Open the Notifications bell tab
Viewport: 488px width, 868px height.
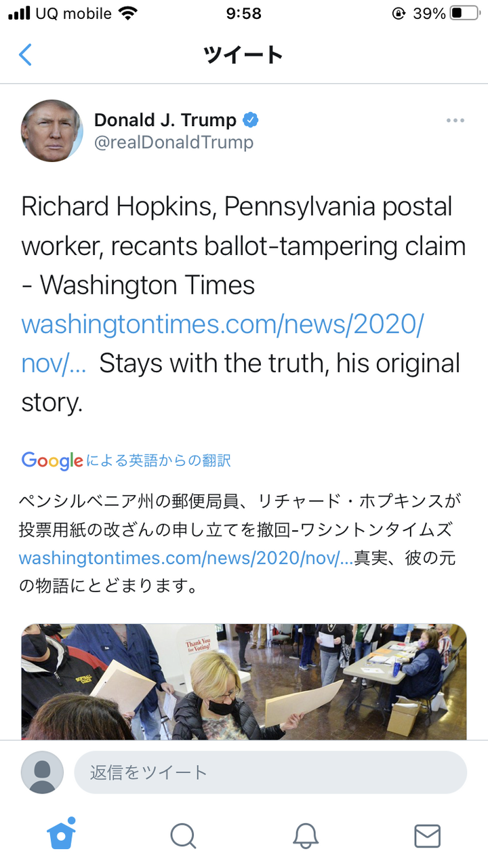coord(306,835)
